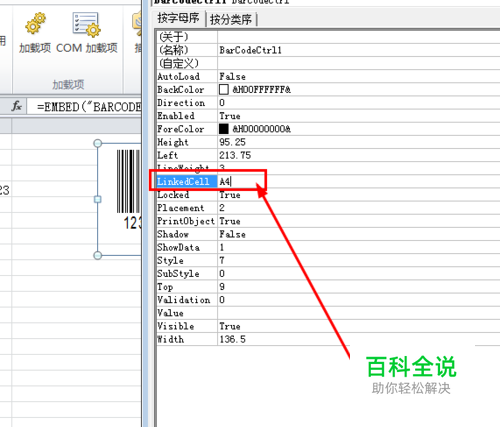Select the BackColor property name

click(181, 89)
